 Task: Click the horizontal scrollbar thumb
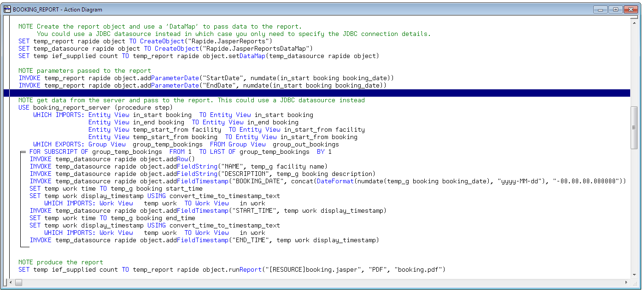point(18,282)
